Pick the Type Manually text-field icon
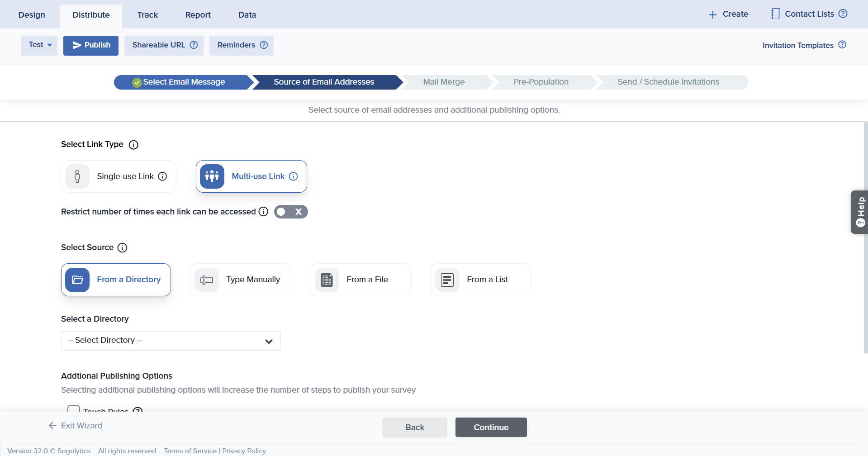 207,280
